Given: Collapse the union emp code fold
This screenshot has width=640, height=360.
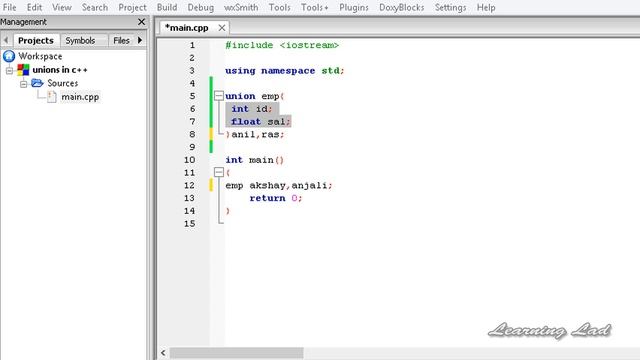Looking at the screenshot, I should 219,96.
